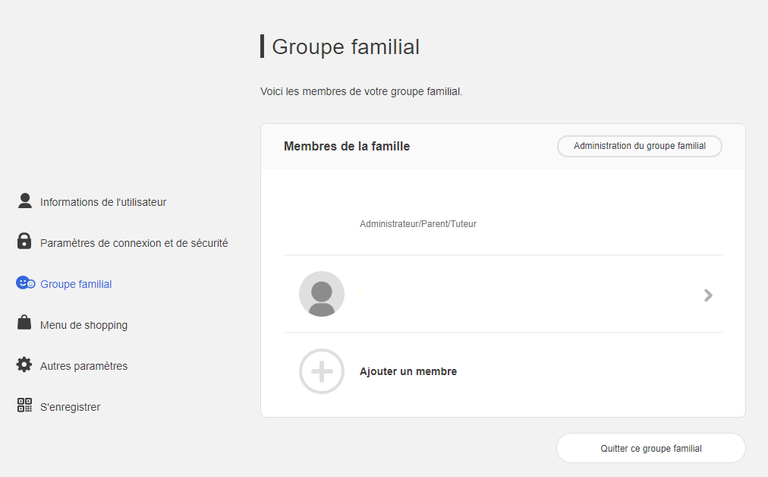768x477 pixels.
Task: Click the gray member avatar
Action: [x=321, y=294]
